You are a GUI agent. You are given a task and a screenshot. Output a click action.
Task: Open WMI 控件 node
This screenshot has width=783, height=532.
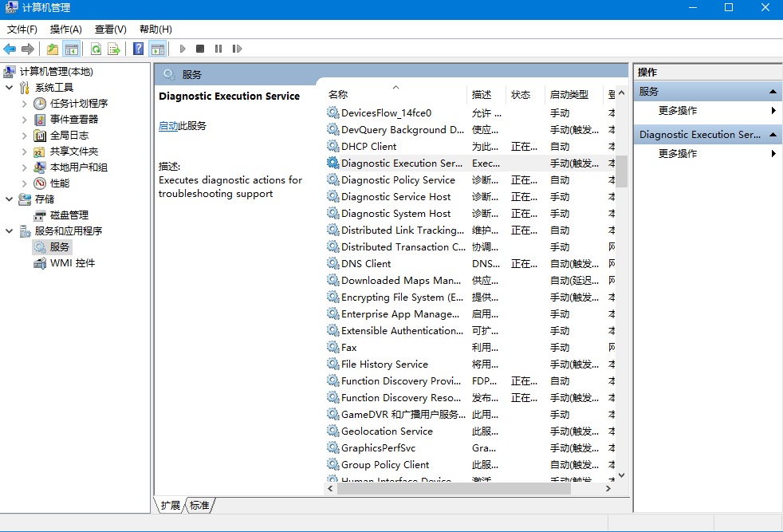tap(72, 263)
